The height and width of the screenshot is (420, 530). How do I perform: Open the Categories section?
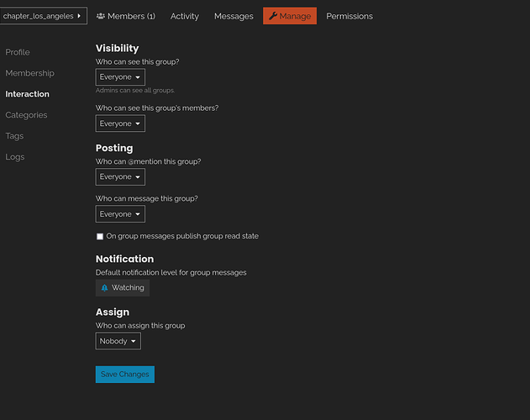click(26, 115)
